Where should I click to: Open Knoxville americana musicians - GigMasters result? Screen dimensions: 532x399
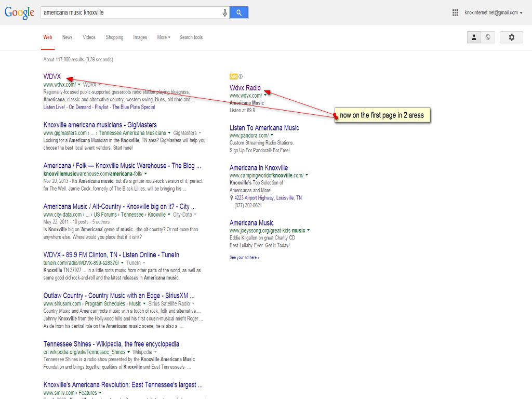click(x=100, y=125)
